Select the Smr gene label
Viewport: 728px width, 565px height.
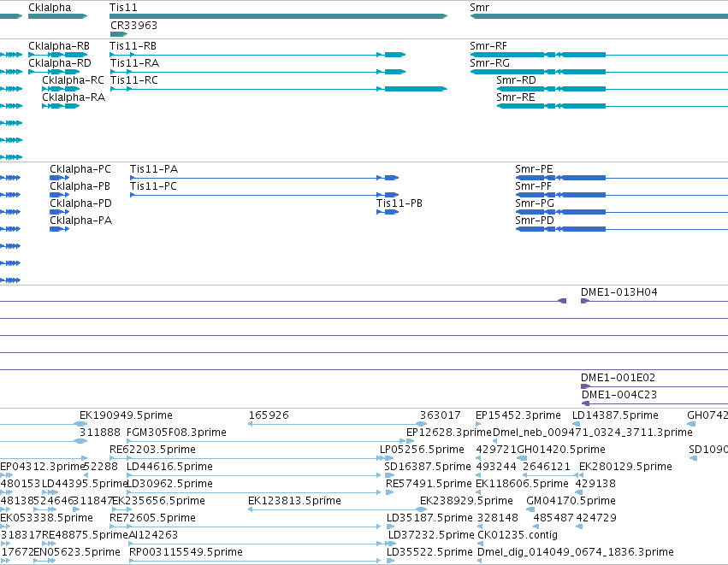click(x=479, y=8)
